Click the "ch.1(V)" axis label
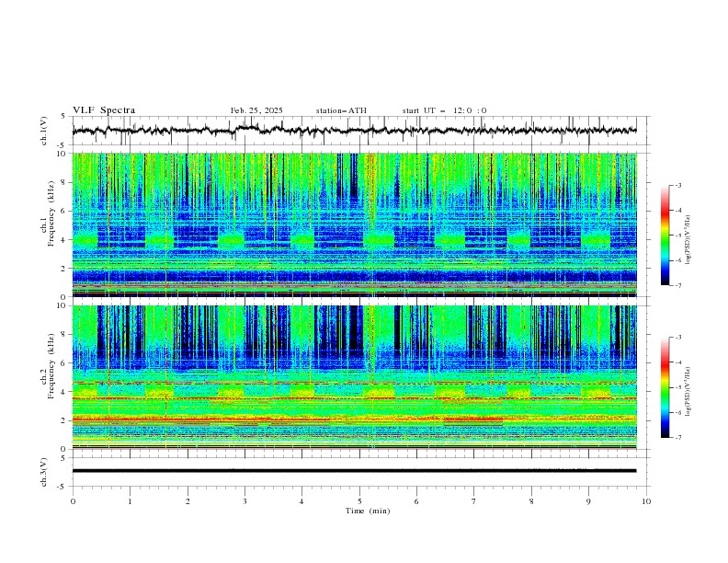This screenshot has height=563, width=728. (44, 131)
